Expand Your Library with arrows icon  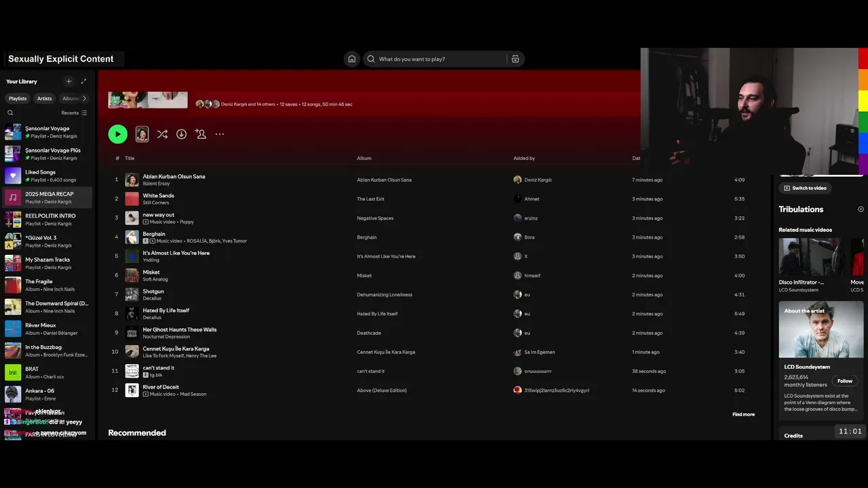83,81
